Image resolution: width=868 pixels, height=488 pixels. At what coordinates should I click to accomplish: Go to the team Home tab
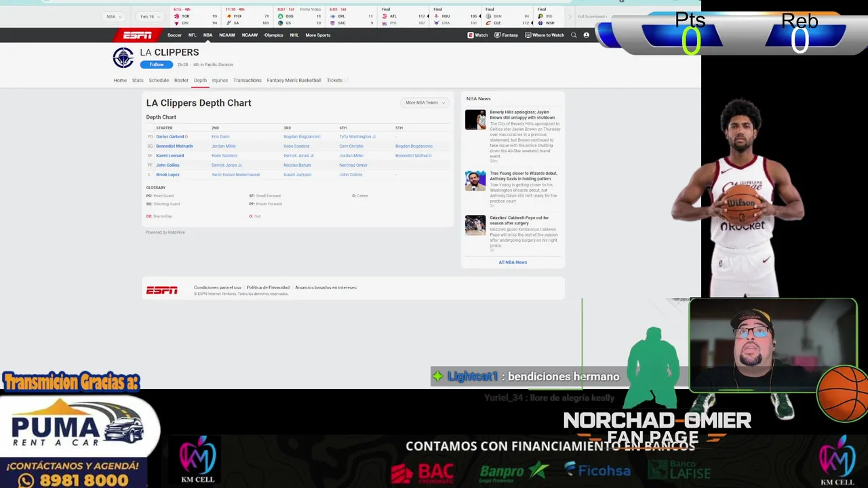[x=120, y=80]
